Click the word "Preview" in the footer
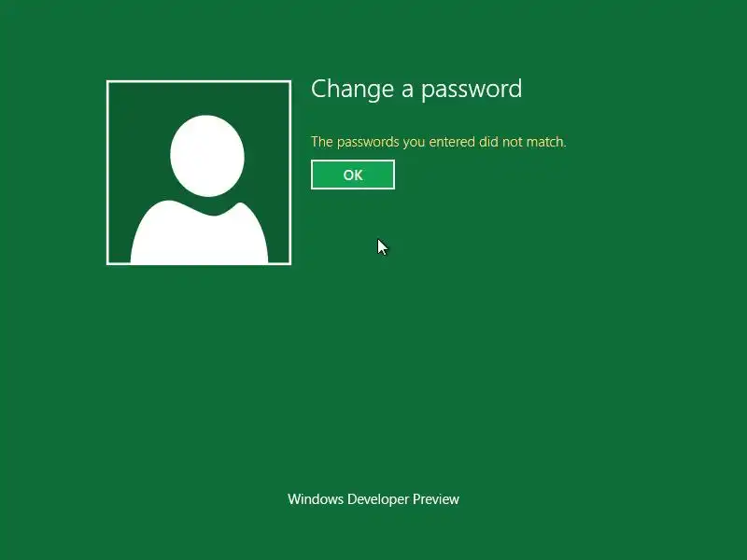 pos(436,499)
